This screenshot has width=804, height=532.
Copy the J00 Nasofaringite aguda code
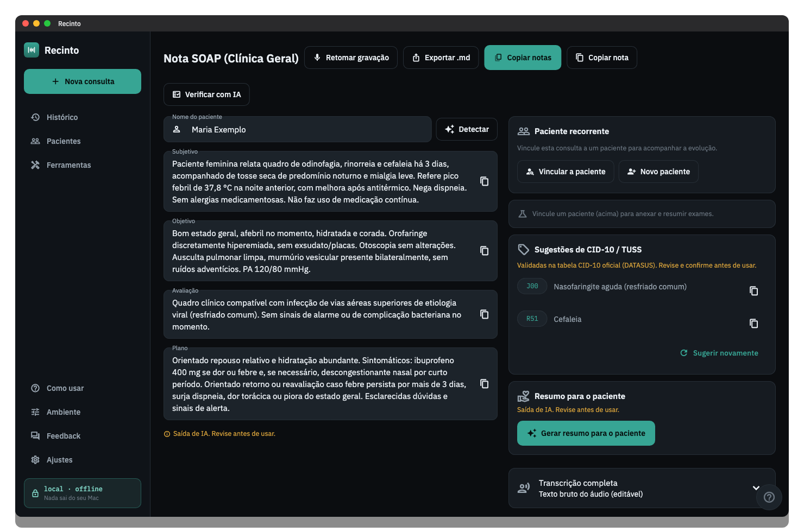[753, 291]
